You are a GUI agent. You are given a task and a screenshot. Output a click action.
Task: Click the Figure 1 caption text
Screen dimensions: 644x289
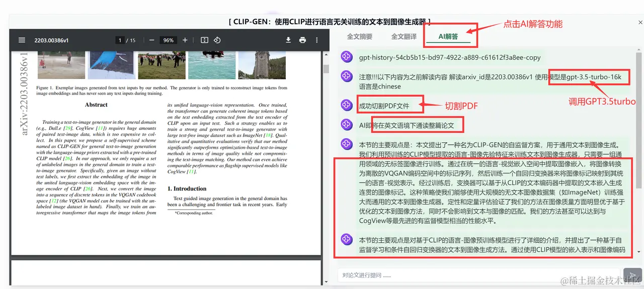click(x=162, y=90)
